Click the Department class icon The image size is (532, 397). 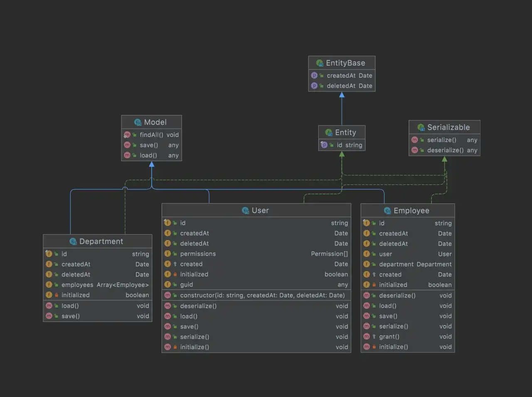coord(73,242)
